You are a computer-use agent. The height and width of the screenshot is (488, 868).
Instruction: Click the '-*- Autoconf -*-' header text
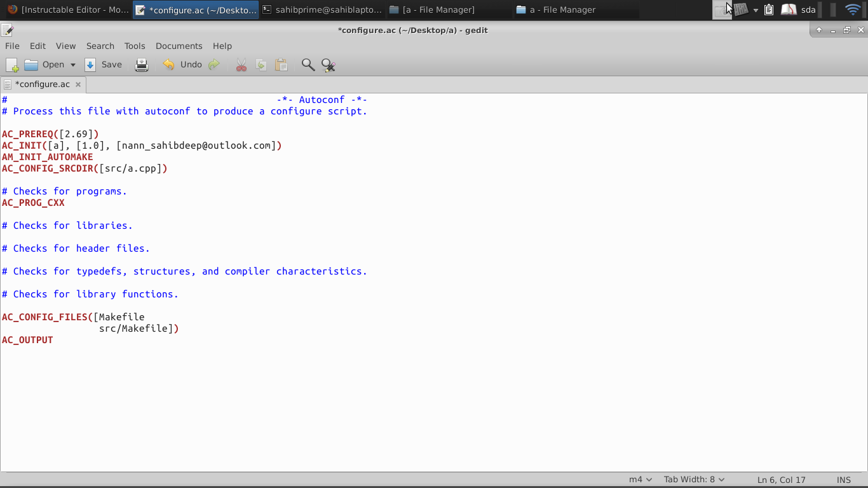[322, 100]
